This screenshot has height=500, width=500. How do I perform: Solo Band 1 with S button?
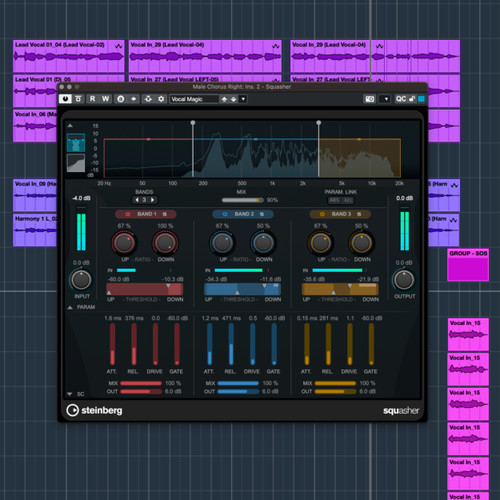click(x=165, y=214)
